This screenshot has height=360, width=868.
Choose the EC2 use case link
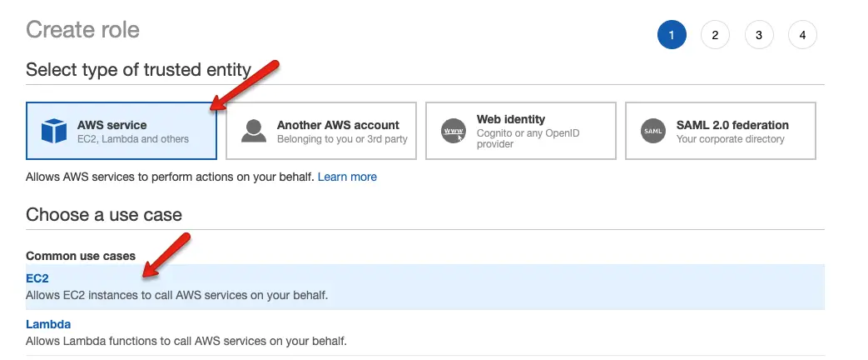(x=37, y=278)
